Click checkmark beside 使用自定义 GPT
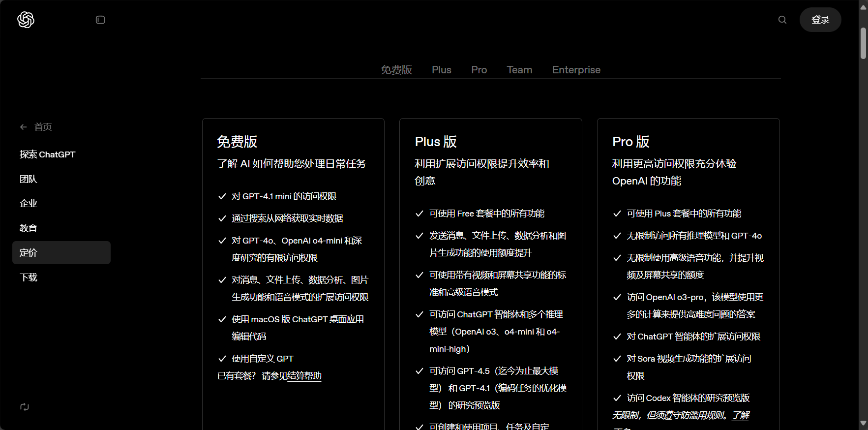Viewport: 868px width, 430px height. 222,359
